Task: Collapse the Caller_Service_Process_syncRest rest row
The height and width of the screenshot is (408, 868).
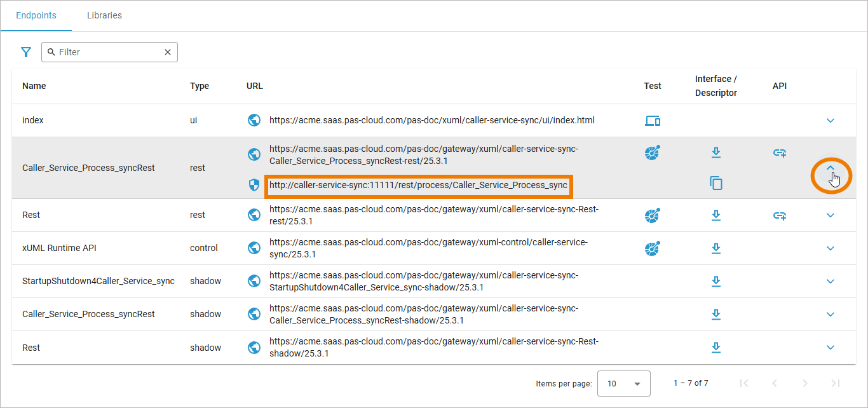Action: [831, 168]
